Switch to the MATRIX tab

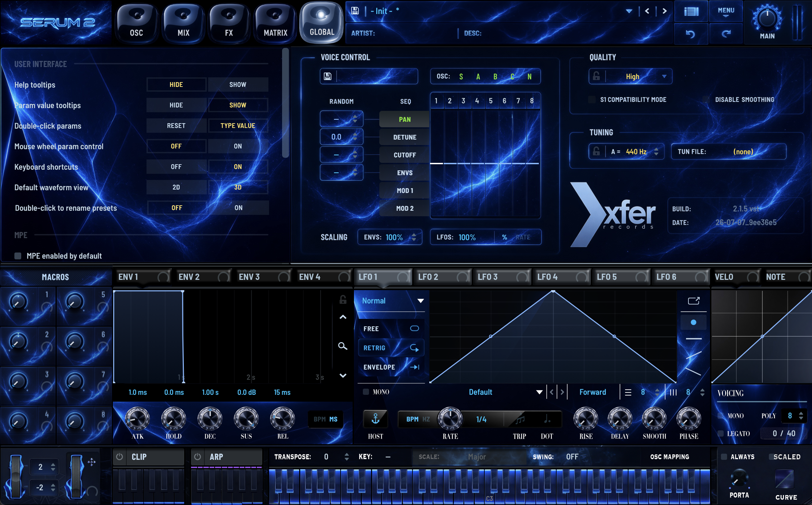point(275,23)
